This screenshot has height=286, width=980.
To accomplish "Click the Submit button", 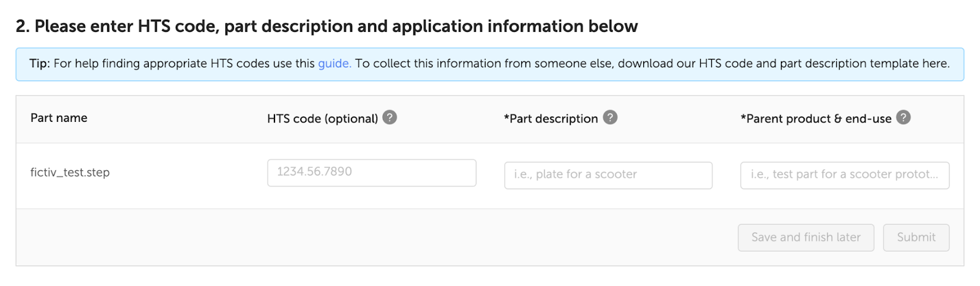I will tap(916, 238).
